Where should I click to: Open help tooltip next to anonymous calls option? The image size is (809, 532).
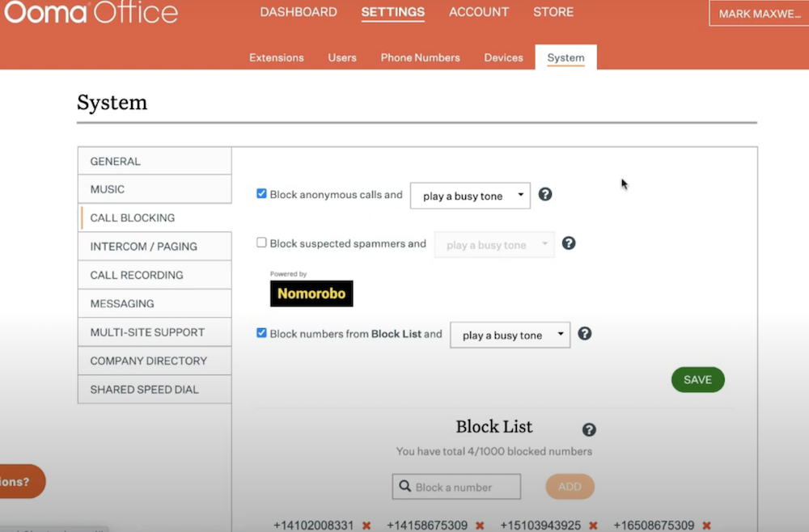tap(545, 194)
